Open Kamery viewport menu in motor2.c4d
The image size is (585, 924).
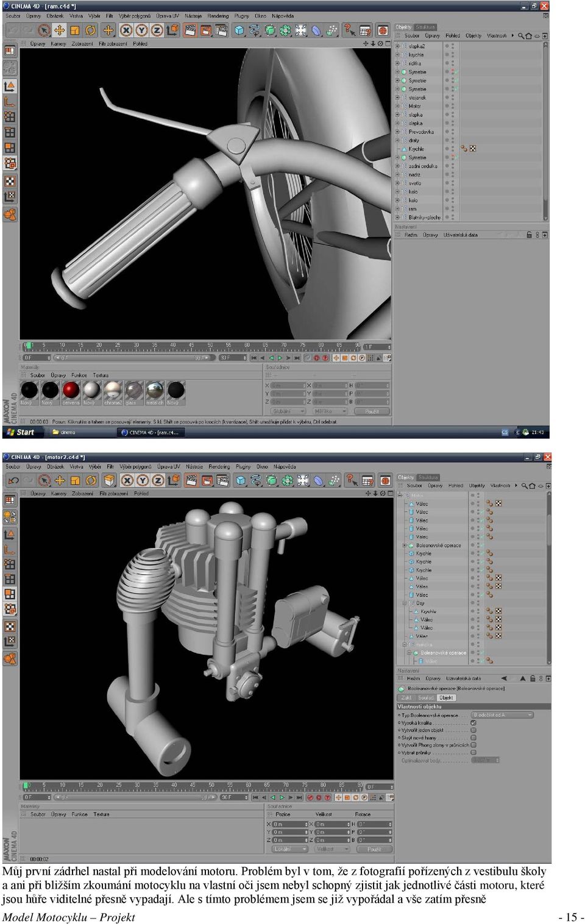tap(59, 493)
